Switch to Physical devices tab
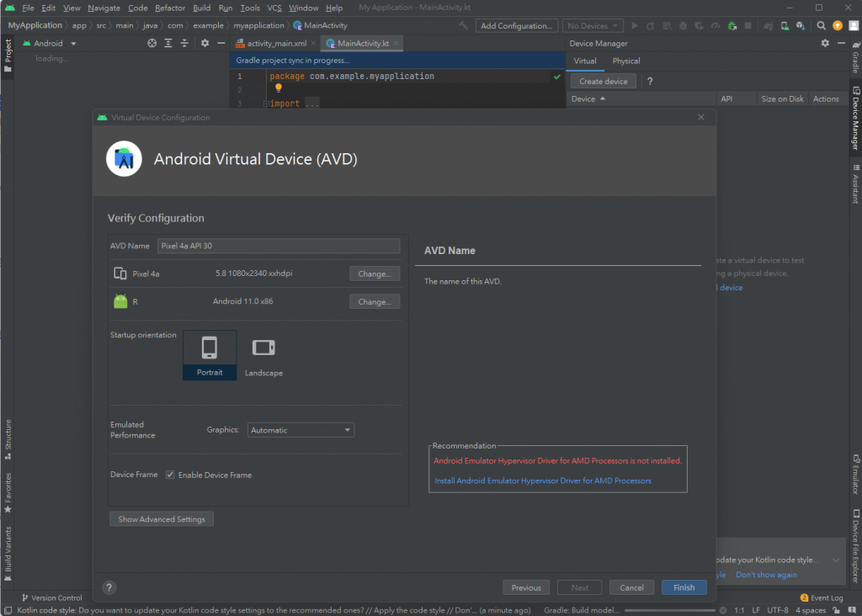The image size is (862, 616). tap(625, 61)
